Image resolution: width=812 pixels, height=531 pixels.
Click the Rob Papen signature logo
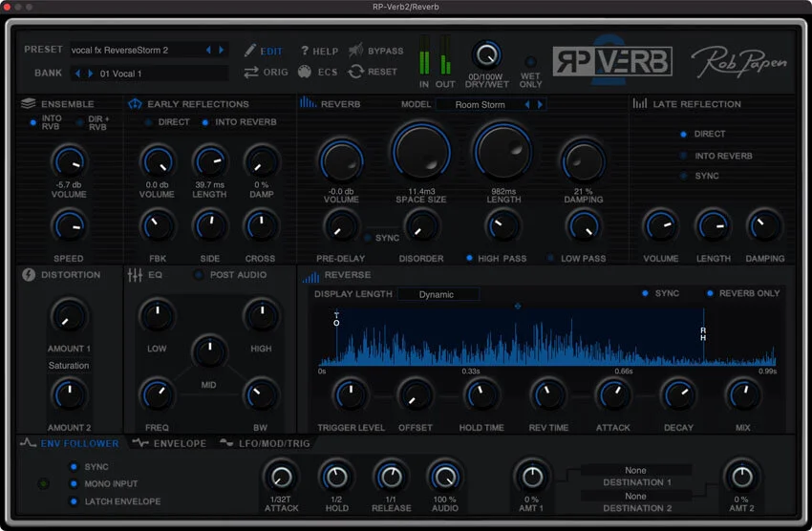point(739,61)
